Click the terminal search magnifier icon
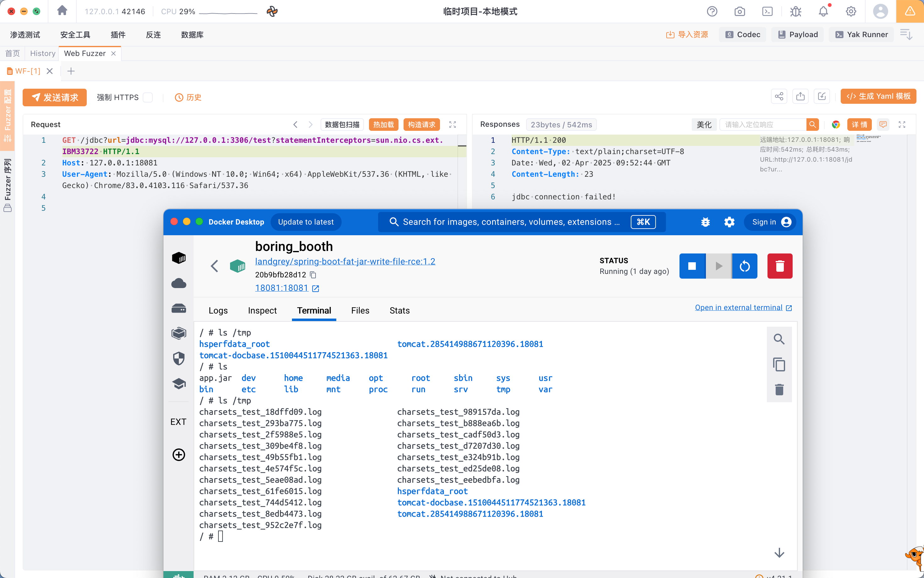Screen dimensions: 924x578 coord(779,339)
